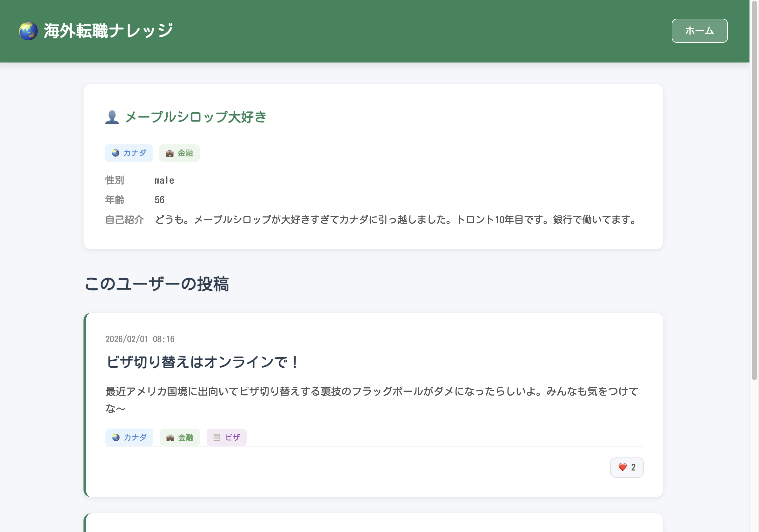
Task: Select the カナダ tag in profile card
Action: (x=129, y=153)
